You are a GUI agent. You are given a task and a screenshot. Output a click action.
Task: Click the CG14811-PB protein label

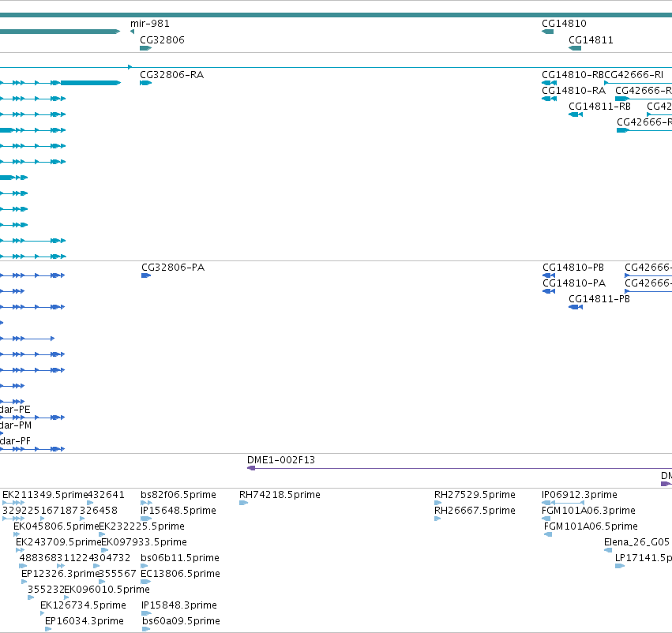(x=599, y=299)
